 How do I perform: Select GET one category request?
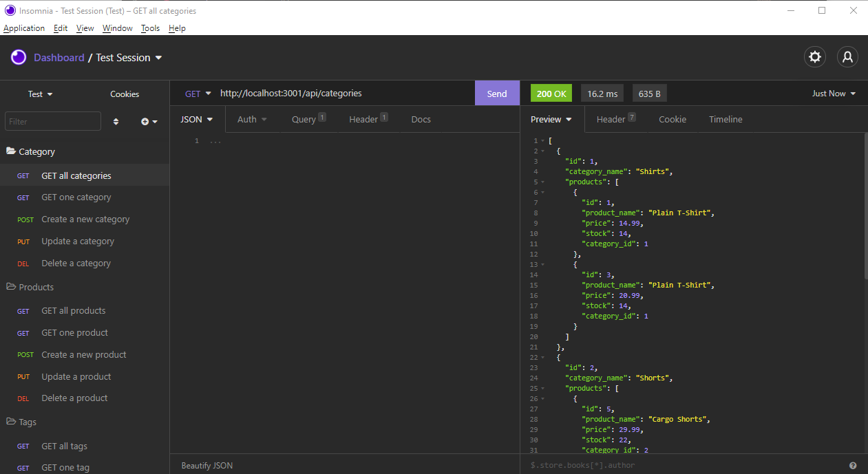pos(85,197)
